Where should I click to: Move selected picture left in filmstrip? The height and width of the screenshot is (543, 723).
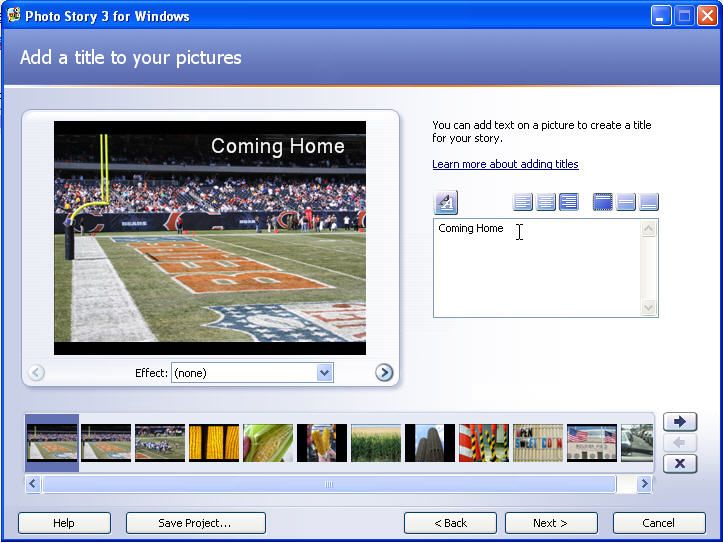click(680, 443)
